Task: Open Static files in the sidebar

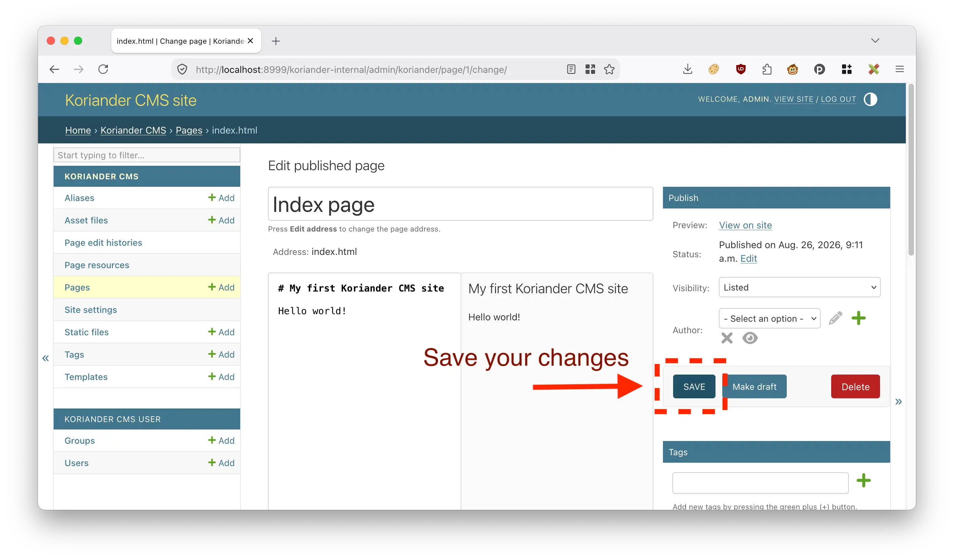Action: point(86,332)
